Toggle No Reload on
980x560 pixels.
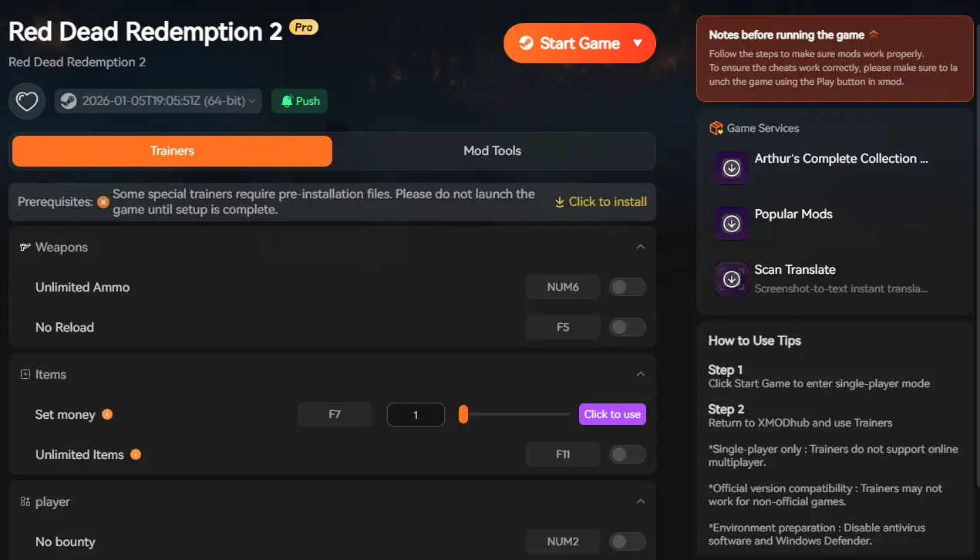(x=627, y=326)
